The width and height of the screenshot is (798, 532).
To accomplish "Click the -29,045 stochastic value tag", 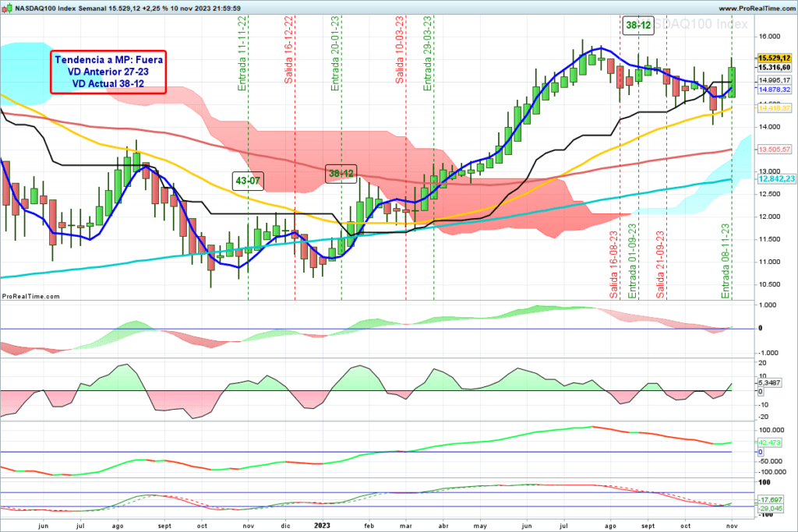I will coord(771,509).
